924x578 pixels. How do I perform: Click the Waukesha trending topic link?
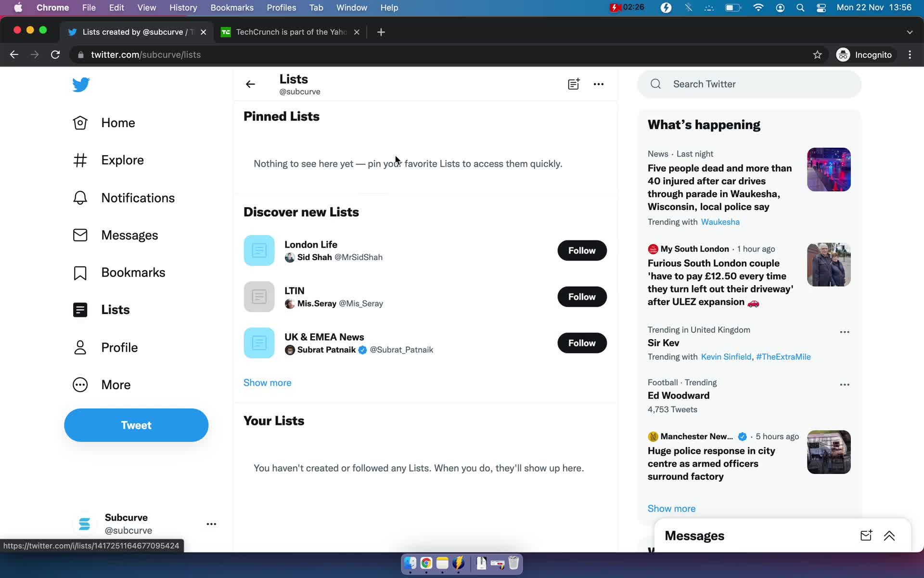[720, 221]
